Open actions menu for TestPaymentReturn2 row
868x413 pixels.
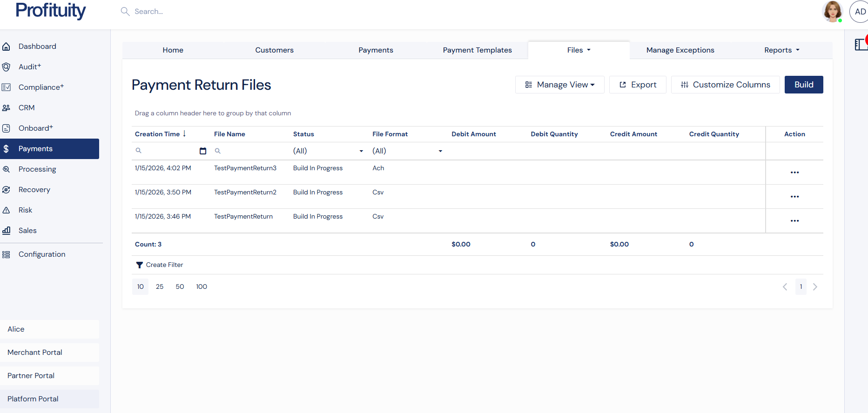[x=794, y=197]
